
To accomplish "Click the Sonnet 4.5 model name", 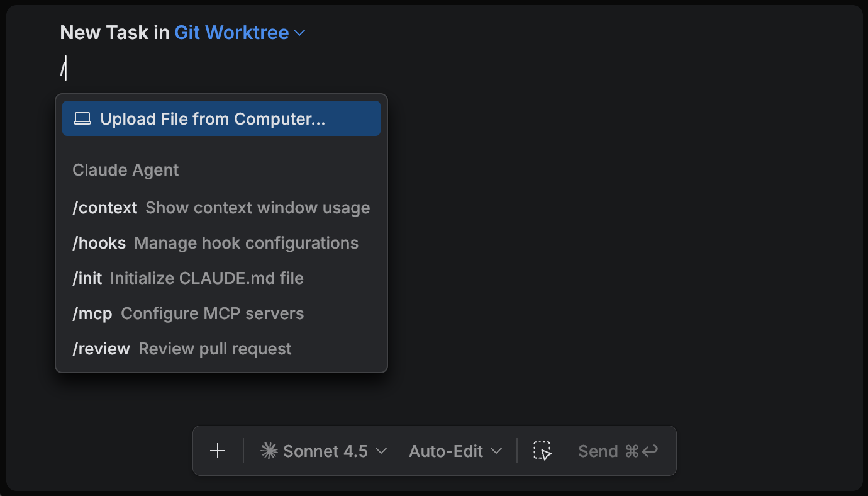I will point(325,451).
